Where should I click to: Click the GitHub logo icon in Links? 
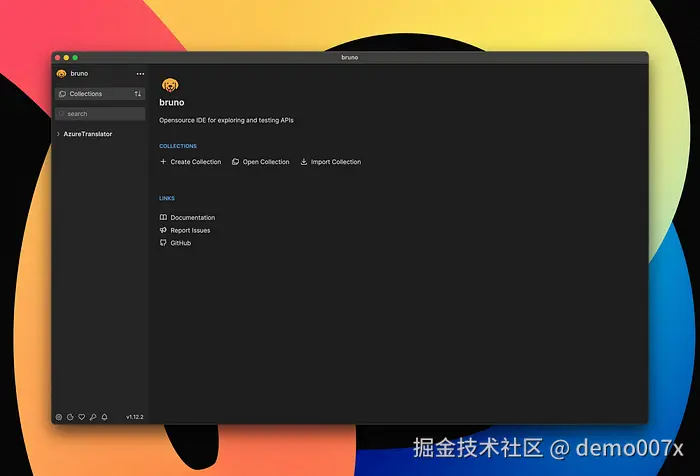coord(163,242)
